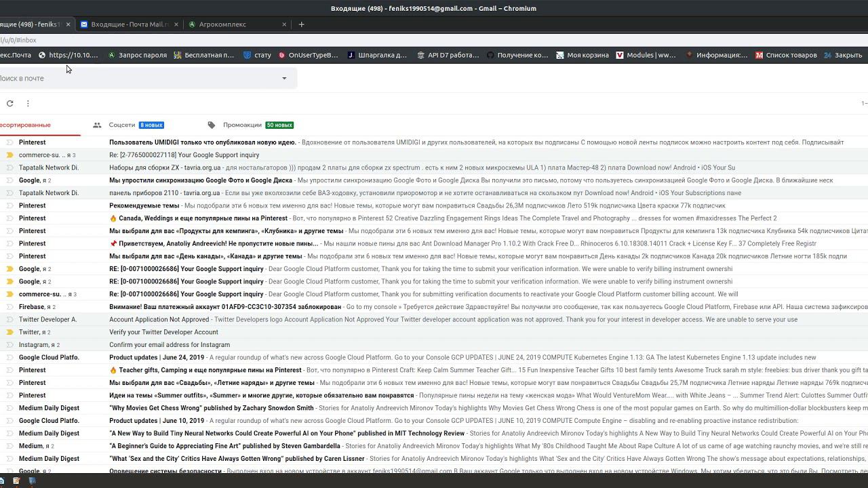Image resolution: width=868 pixels, height=488 pixels.
Task: Click the API D7 работа... bookmark icon
Action: [421, 56]
